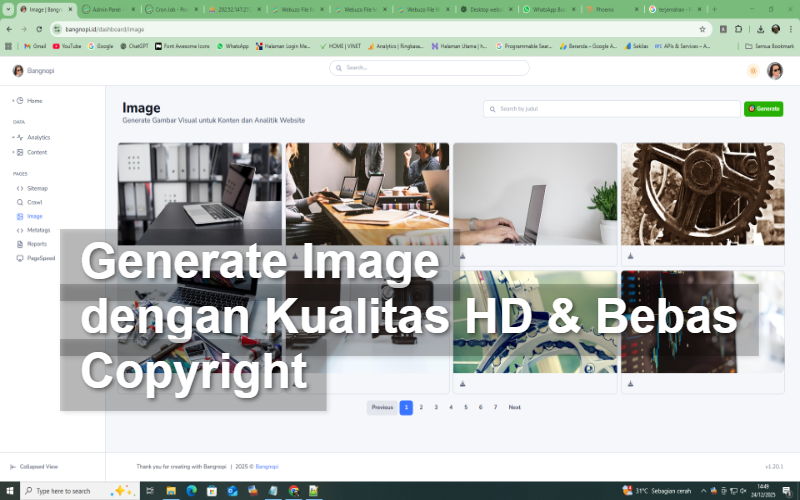The image size is (800, 500).
Task: Open PageSpeed from the sidebar
Action: 40,258
